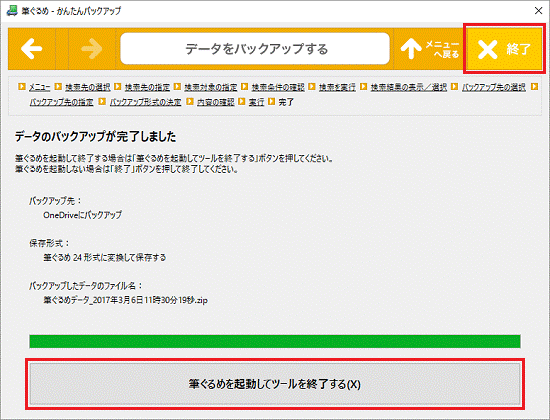The width and height of the screenshot is (550, 420).
Task: Jump to 検索先の選択 breadcrumb step
Action: coord(87,87)
